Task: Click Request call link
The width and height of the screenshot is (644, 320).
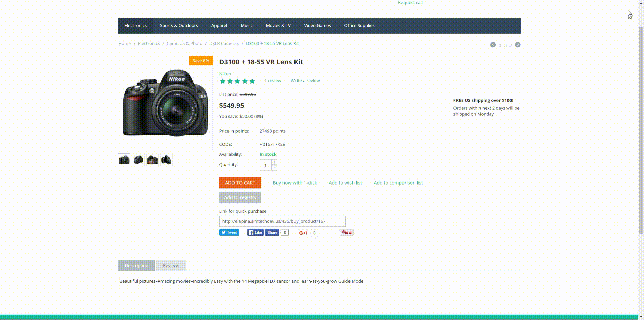Action: (x=410, y=2)
